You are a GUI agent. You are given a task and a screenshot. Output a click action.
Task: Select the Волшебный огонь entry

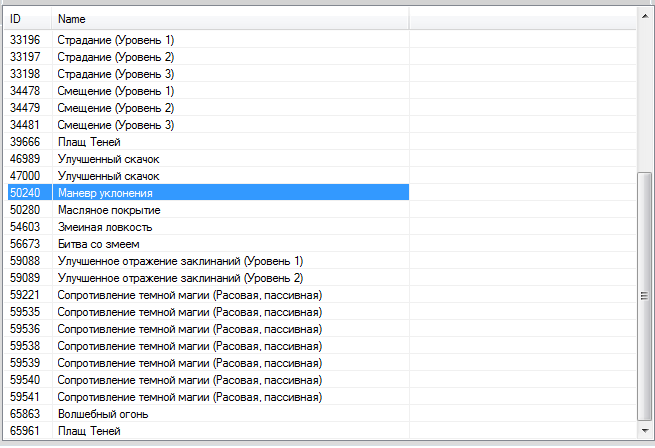(103, 413)
